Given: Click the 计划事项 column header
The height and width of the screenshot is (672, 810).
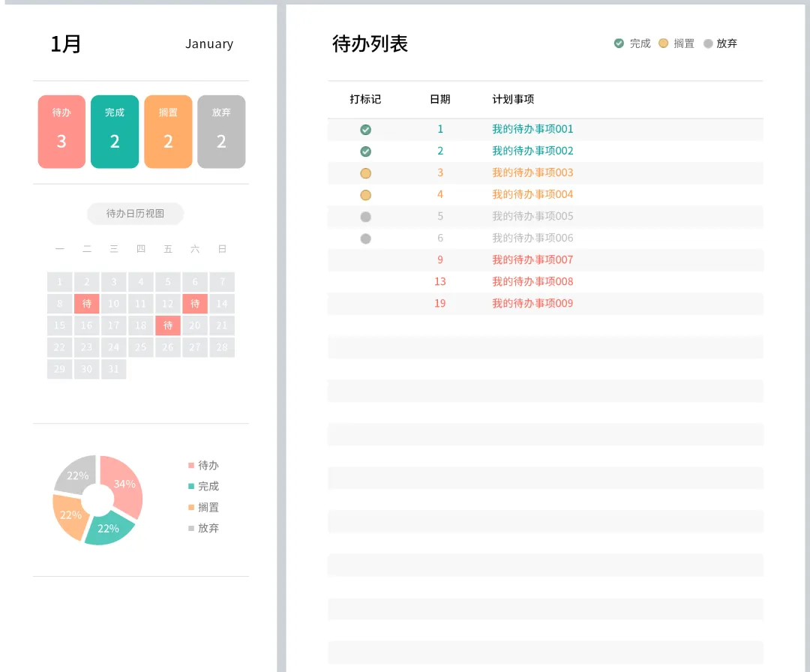Looking at the screenshot, I should pyautogui.click(x=513, y=99).
